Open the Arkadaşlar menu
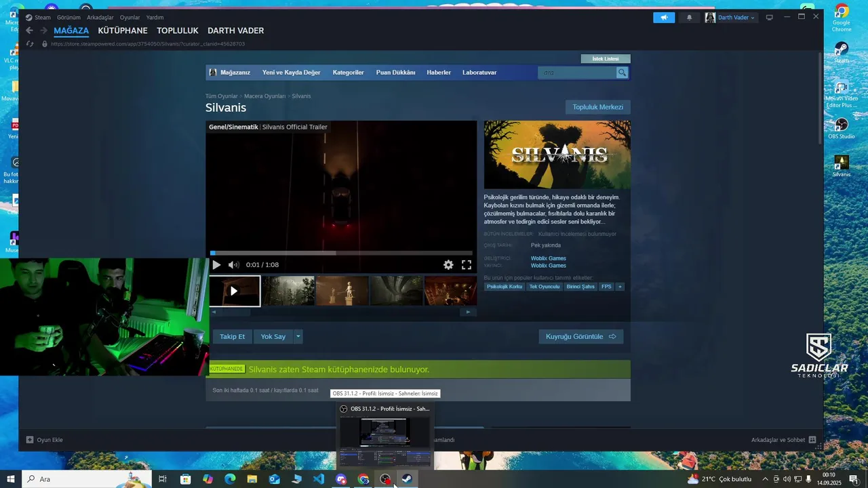Screen dimensions: 868x488 pyautogui.click(x=100, y=18)
